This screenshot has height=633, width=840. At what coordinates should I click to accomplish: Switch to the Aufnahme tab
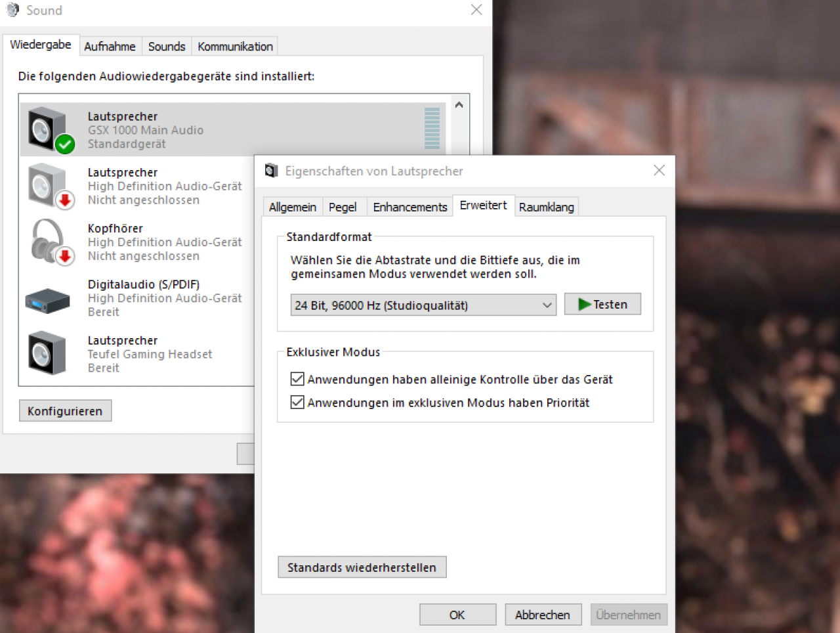(110, 47)
